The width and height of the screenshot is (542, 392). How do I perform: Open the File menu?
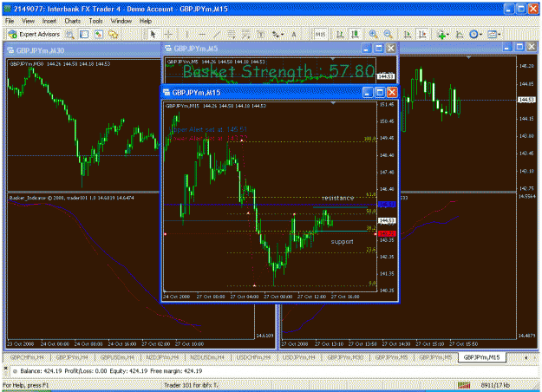pyautogui.click(x=10, y=21)
